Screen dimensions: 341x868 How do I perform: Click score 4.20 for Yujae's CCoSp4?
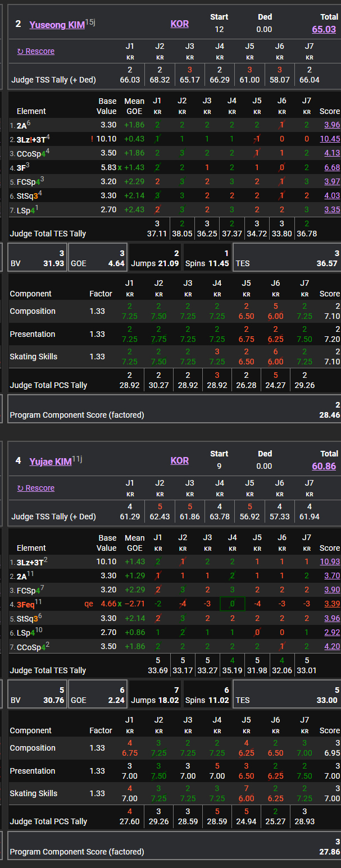click(331, 646)
